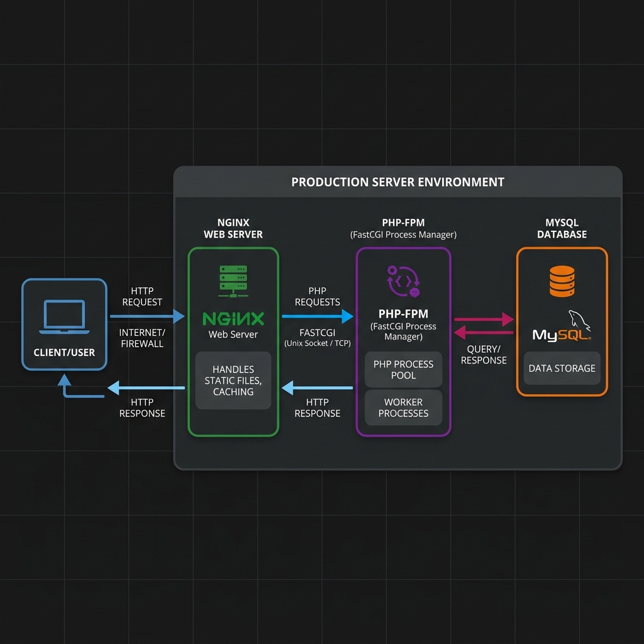
Task: Click 'HTTP RESPONSE' label between NGINX and PHP-FPM
Action: (x=318, y=408)
